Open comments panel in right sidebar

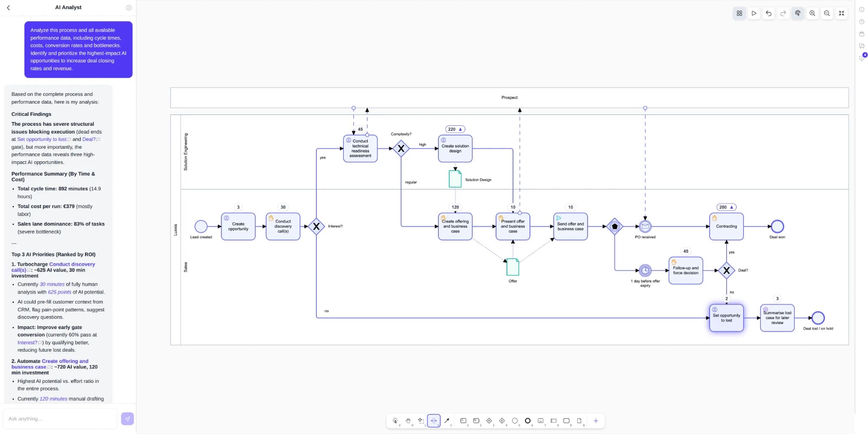pyautogui.click(x=861, y=46)
